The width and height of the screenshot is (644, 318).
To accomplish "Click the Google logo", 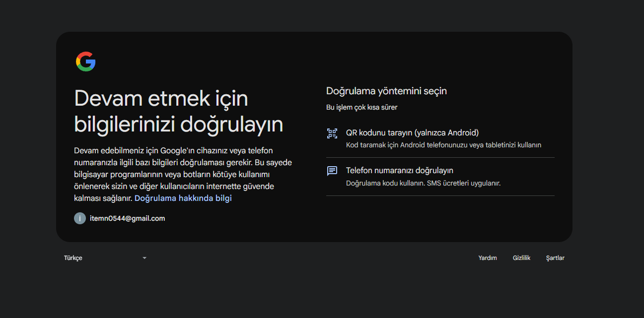I will click(85, 62).
